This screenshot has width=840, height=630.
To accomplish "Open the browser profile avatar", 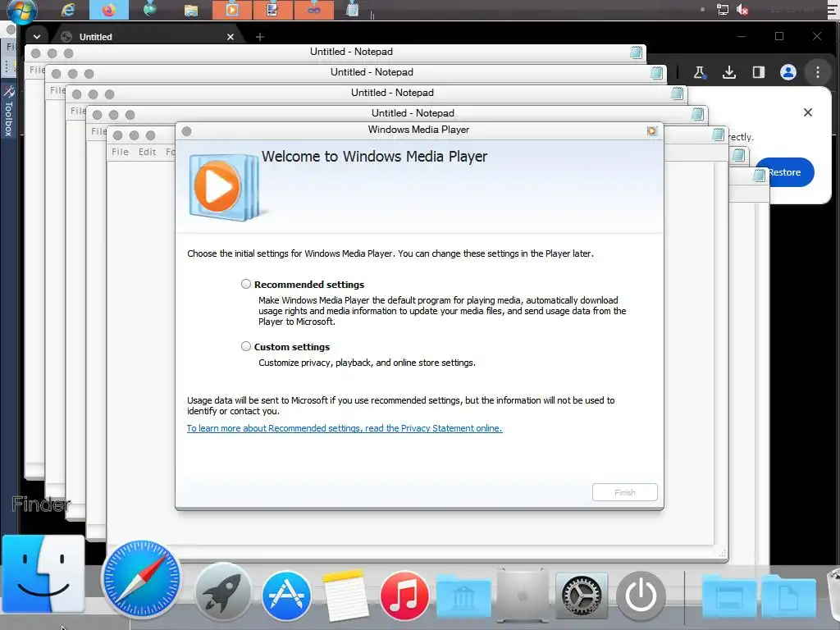I will pos(788,72).
